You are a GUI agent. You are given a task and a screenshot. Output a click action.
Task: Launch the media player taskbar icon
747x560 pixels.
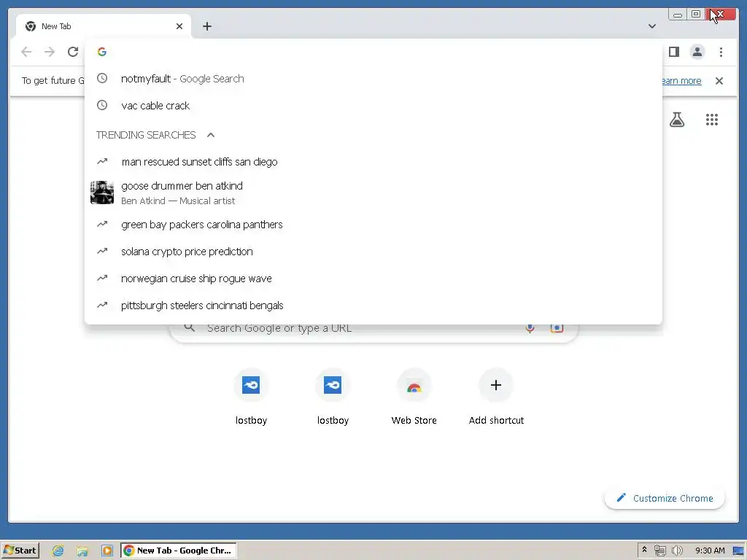tap(107, 551)
